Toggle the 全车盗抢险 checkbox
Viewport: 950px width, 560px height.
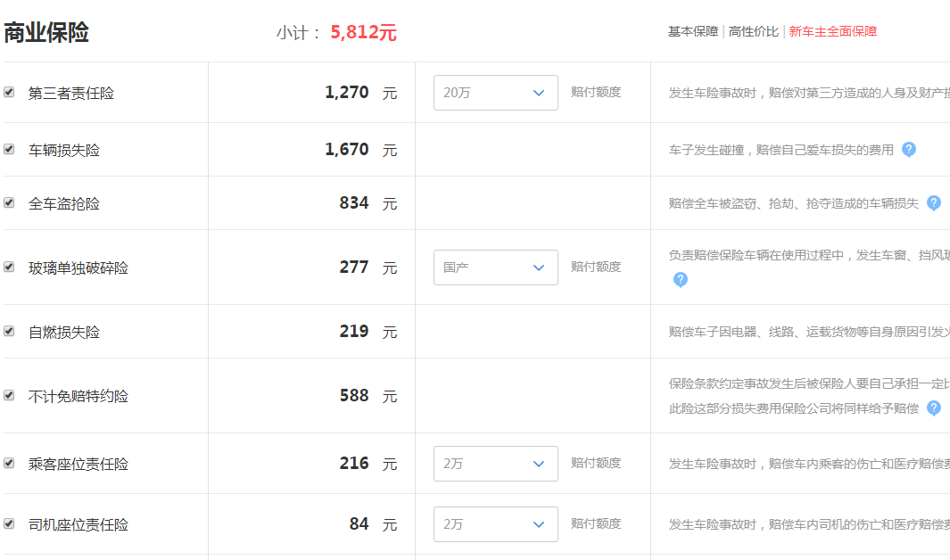coord(9,202)
